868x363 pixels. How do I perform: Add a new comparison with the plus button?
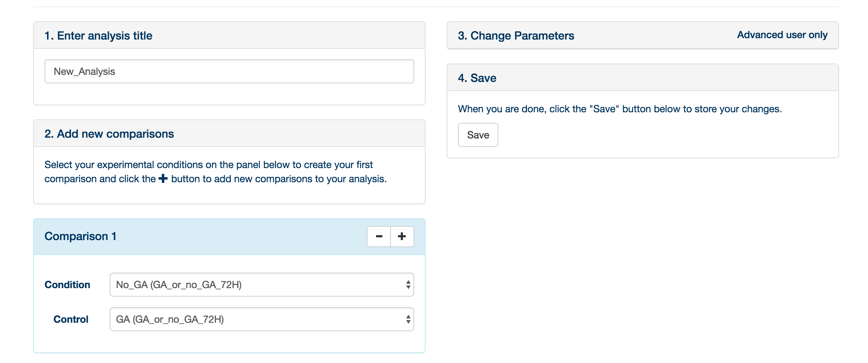(402, 237)
